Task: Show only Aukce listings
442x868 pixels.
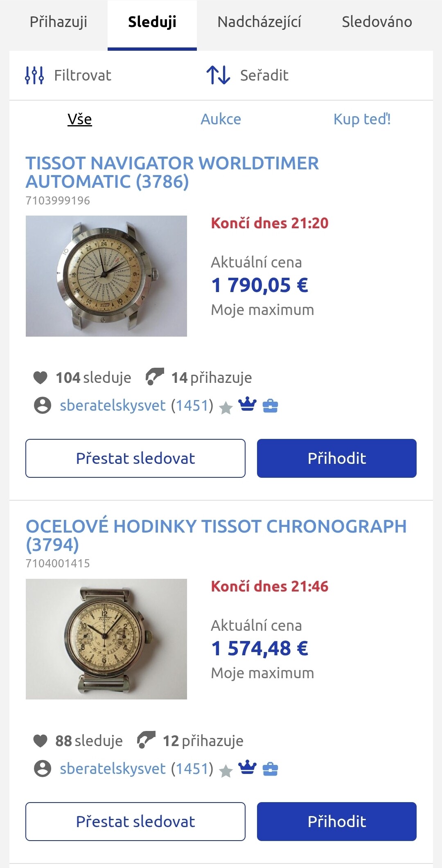Action: [x=221, y=119]
